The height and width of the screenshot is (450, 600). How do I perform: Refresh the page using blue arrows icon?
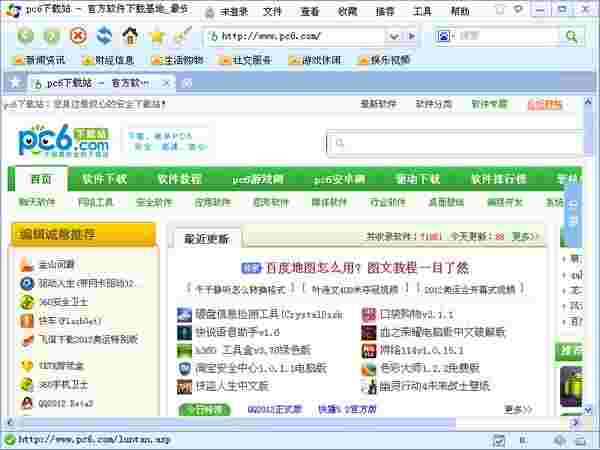point(104,36)
